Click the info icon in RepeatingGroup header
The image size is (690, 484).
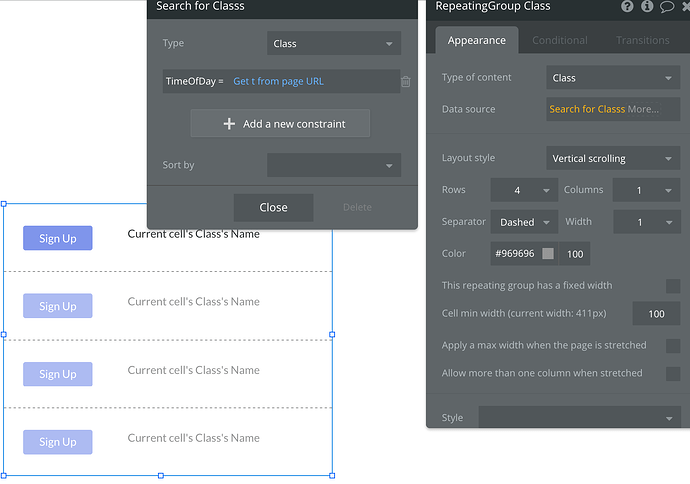(647, 6)
